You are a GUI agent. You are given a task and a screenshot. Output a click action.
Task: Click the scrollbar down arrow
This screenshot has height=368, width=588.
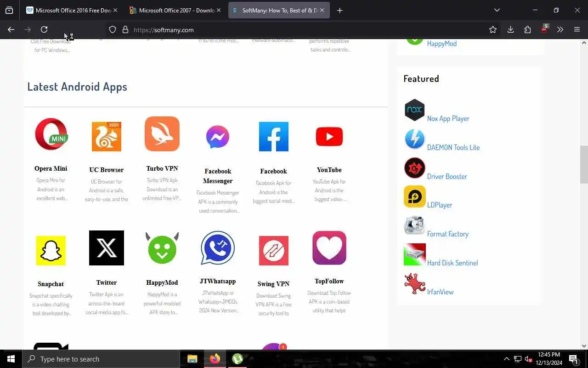click(584, 346)
